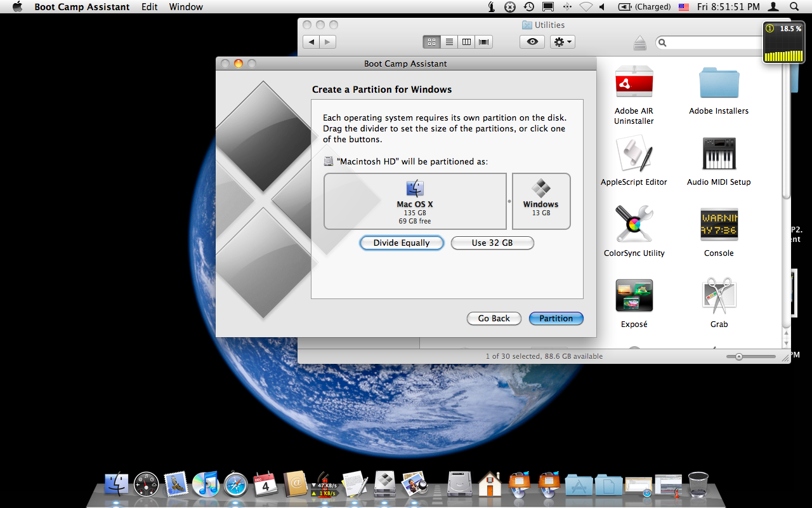812x508 pixels.
Task: Open the Boot Camp Assistant menu
Action: coord(82,7)
